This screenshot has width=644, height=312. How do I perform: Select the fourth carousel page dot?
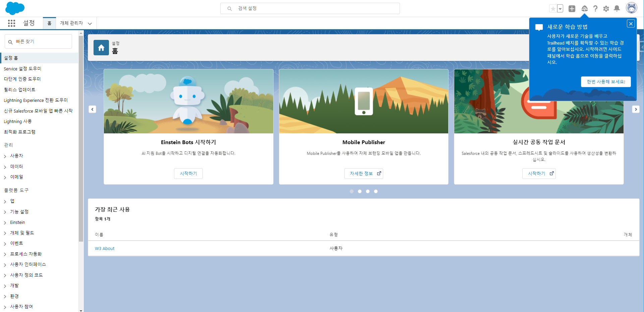pos(376,191)
